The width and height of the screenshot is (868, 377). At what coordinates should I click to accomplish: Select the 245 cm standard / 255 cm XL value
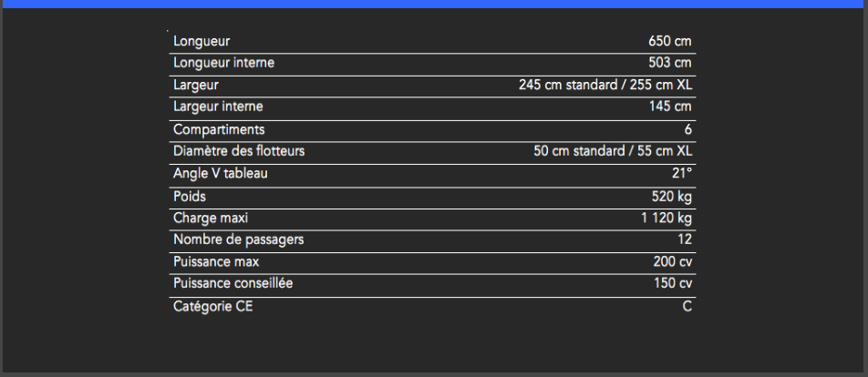point(605,85)
